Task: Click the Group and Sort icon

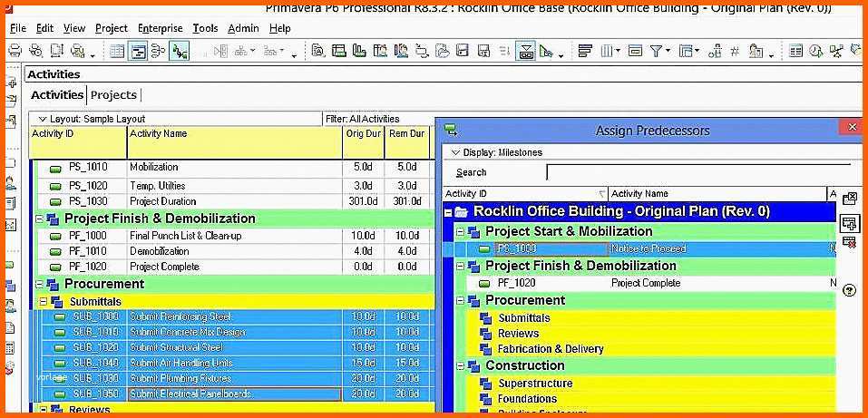Action: tap(686, 51)
